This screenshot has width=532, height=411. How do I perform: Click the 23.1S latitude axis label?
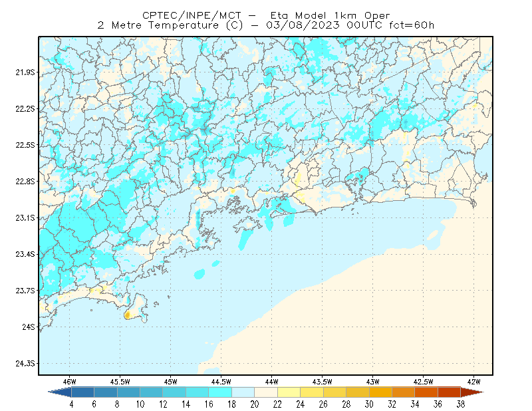(25, 217)
